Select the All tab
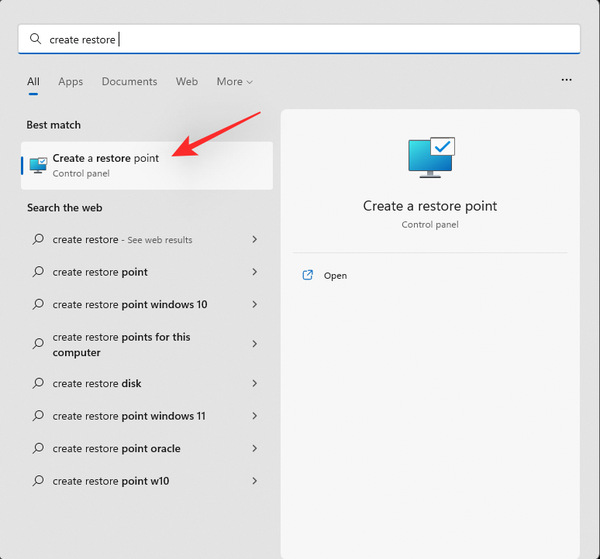The width and height of the screenshot is (600, 559). [33, 82]
